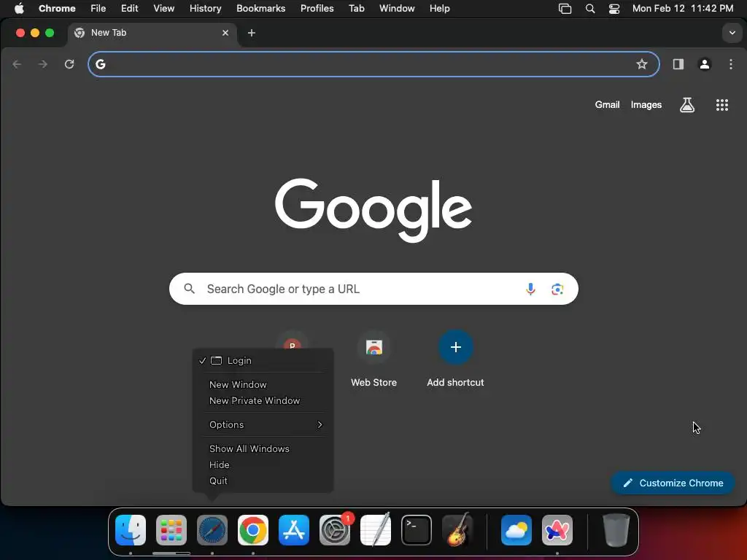
Task: Search by image with Google Lens
Action: [x=557, y=289]
